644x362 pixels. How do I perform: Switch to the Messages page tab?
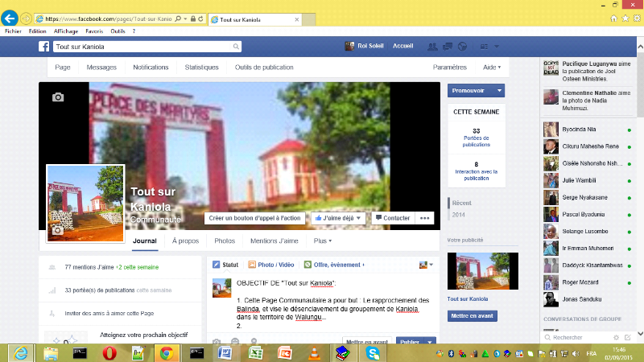tap(101, 68)
